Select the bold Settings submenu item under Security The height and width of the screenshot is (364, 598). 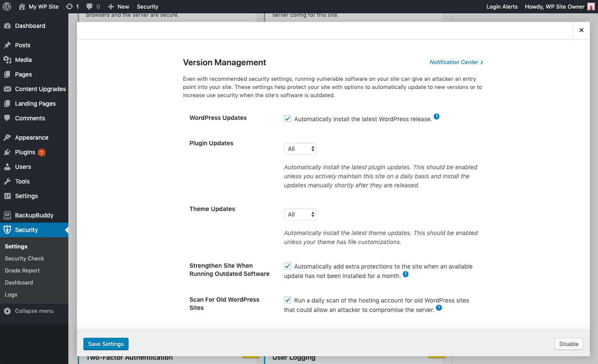[x=16, y=246]
